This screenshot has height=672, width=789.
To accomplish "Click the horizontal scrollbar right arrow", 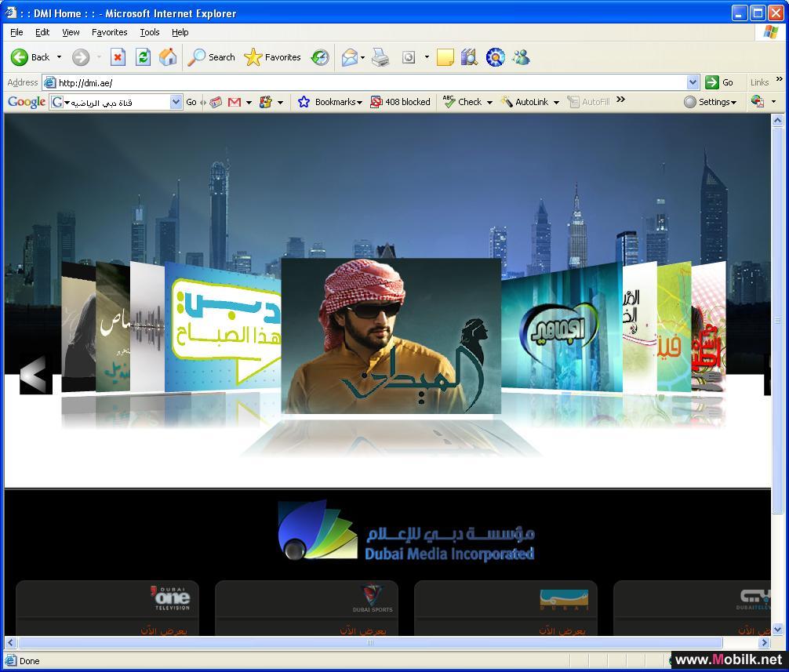I will pyautogui.click(x=765, y=642).
